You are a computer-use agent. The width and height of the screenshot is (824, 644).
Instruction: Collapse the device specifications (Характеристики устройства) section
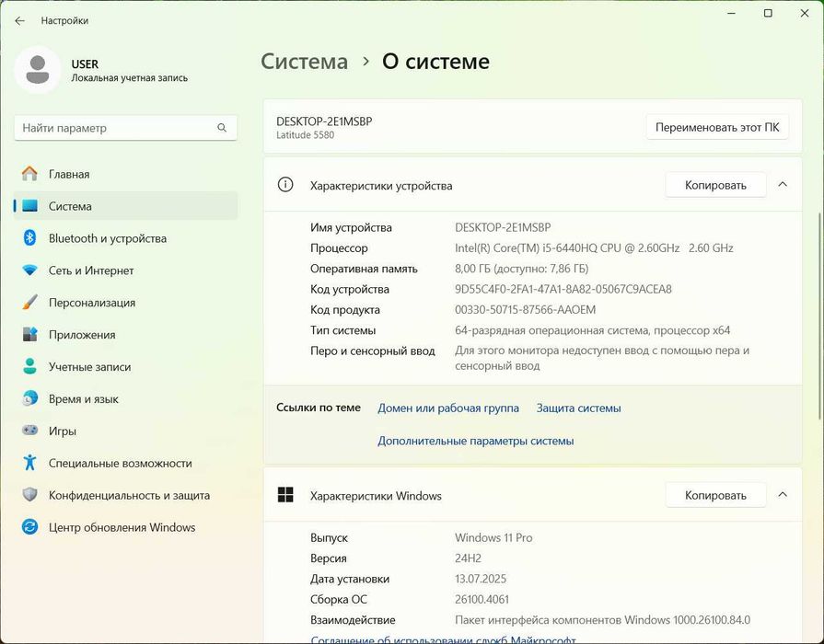pos(783,185)
